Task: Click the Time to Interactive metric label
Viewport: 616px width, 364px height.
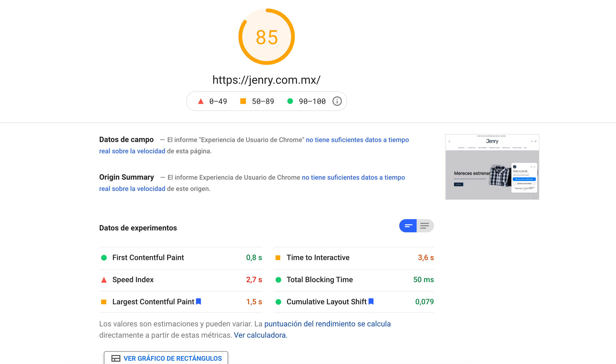Action: [x=318, y=257]
